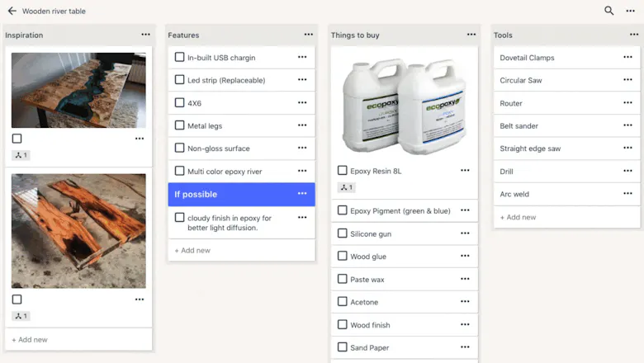
Task: Open options for Wood glue item
Action: point(465,256)
